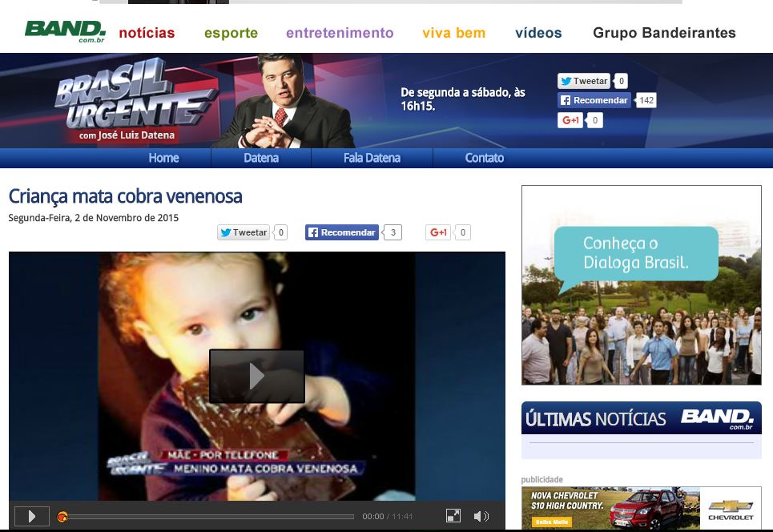Click the schedule text De segunda a sábado

463,99
